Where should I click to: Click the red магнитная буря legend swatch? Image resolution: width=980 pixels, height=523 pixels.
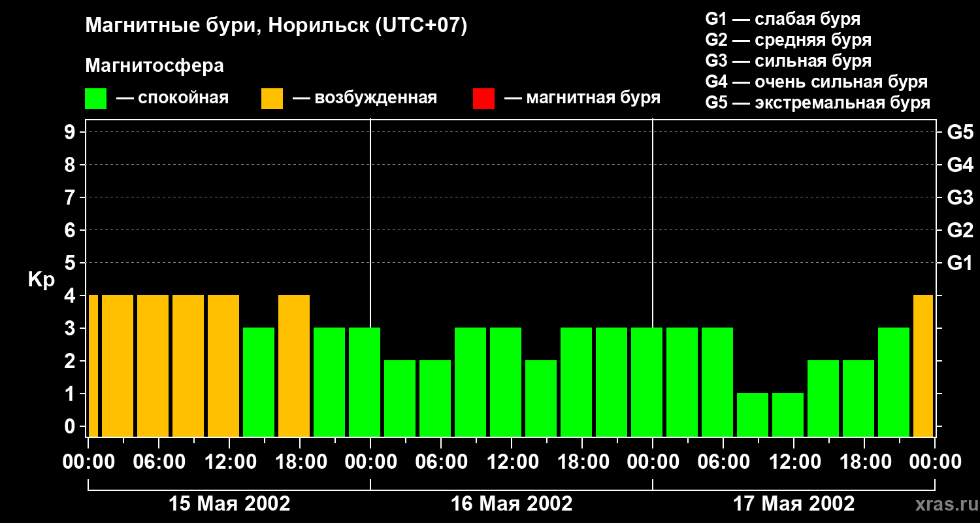click(483, 99)
